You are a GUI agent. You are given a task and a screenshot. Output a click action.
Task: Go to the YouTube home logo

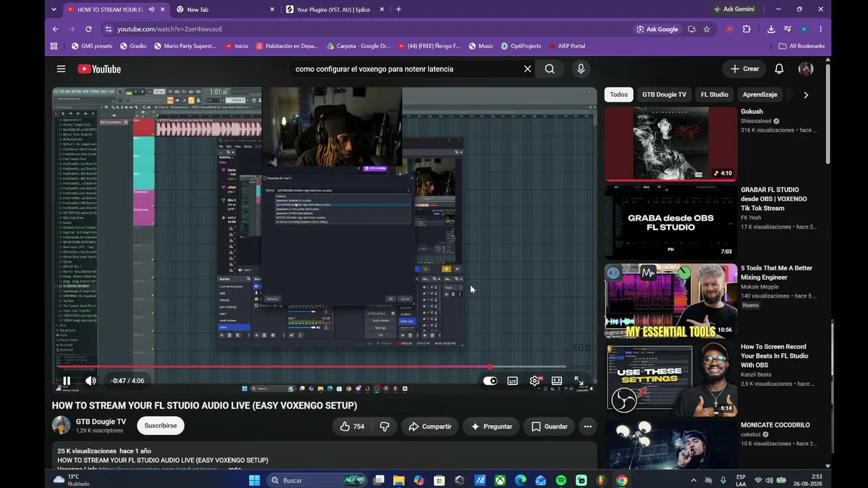click(x=99, y=68)
